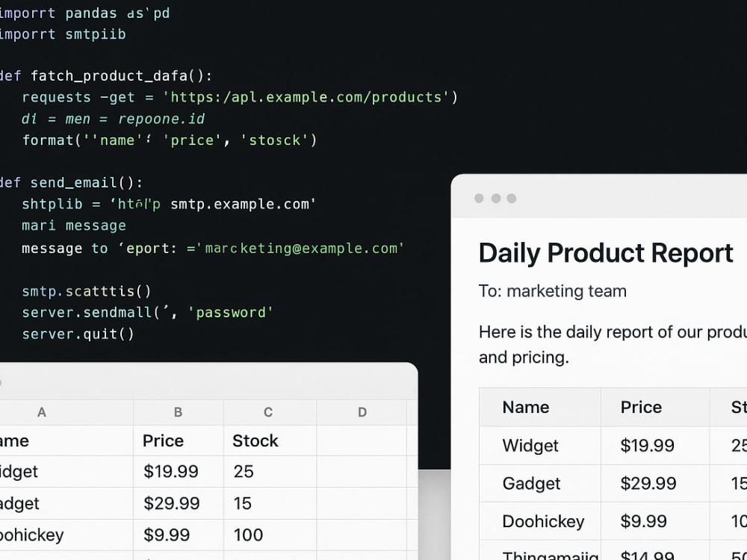Select spreadsheet stock cell with value 25
747x560 pixels.
(x=270, y=471)
